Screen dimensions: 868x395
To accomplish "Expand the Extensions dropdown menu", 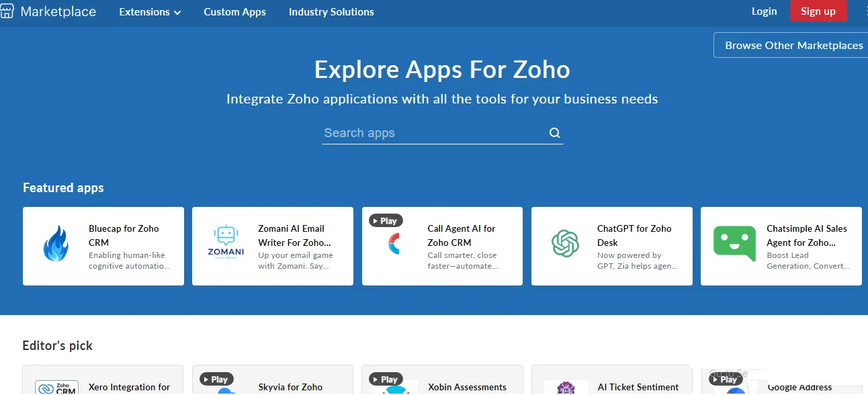I will [x=150, y=12].
